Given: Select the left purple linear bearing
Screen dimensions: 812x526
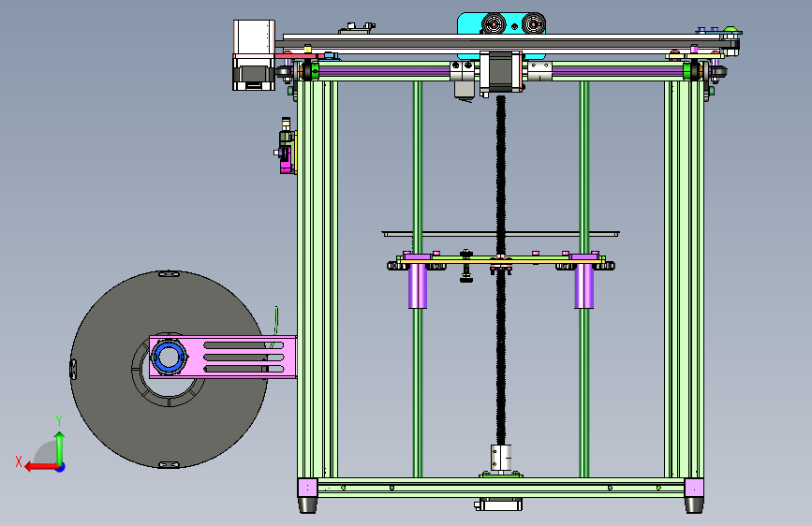Looking at the screenshot, I should [x=418, y=285].
